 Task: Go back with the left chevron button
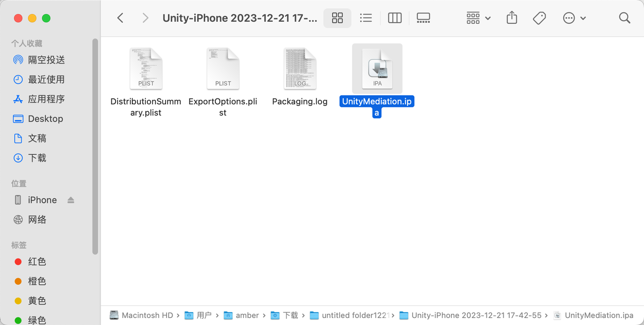[x=120, y=18]
